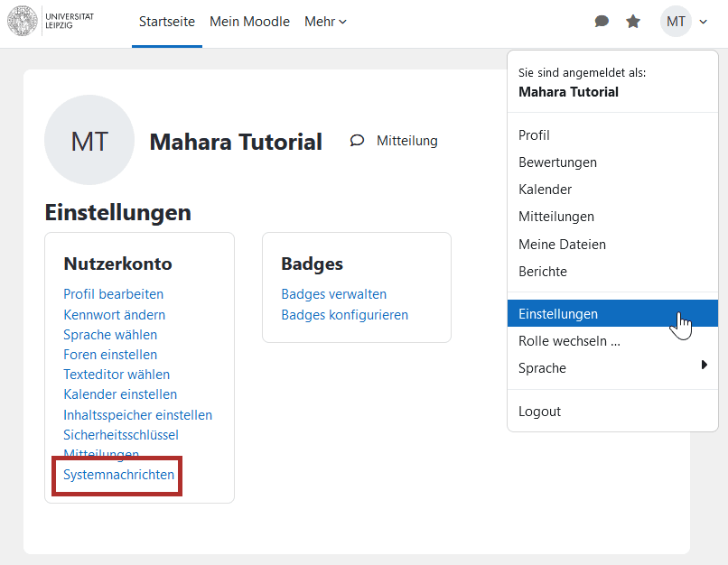The height and width of the screenshot is (565, 728).
Task: Click the Foren einstellen link
Action: click(110, 355)
